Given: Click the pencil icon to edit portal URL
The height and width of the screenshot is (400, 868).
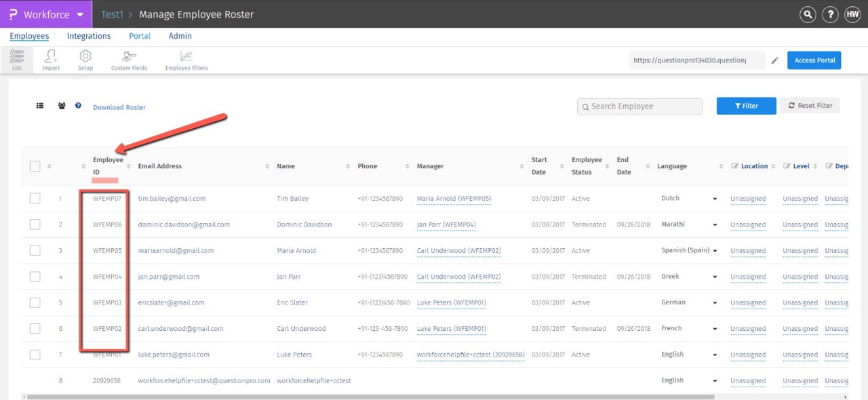Looking at the screenshot, I should (x=775, y=60).
